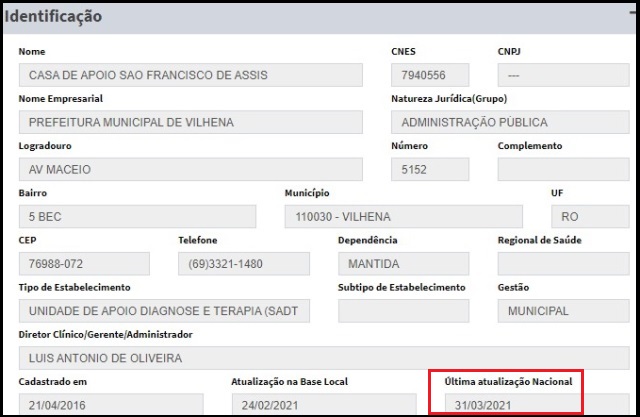This screenshot has height=417, width=640.
Task: Click the Diretor Clínico field LUIS ANTONIO
Action: coord(310,358)
